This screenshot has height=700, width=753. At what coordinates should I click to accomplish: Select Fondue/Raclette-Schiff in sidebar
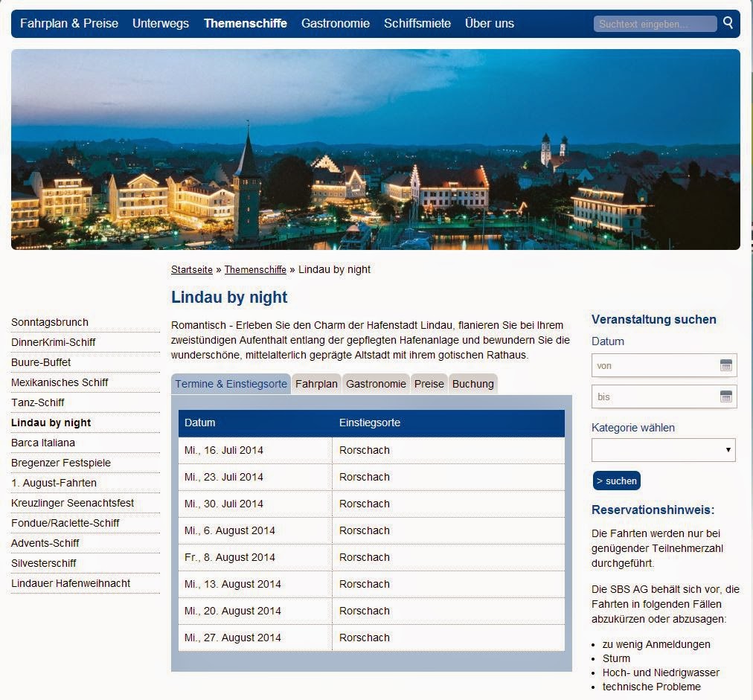pos(65,523)
